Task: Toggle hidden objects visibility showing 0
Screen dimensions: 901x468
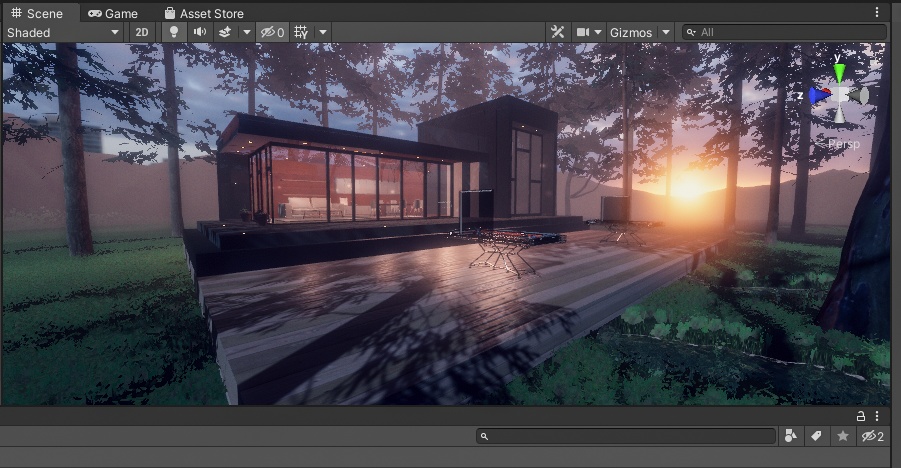Action: (x=272, y=33)
